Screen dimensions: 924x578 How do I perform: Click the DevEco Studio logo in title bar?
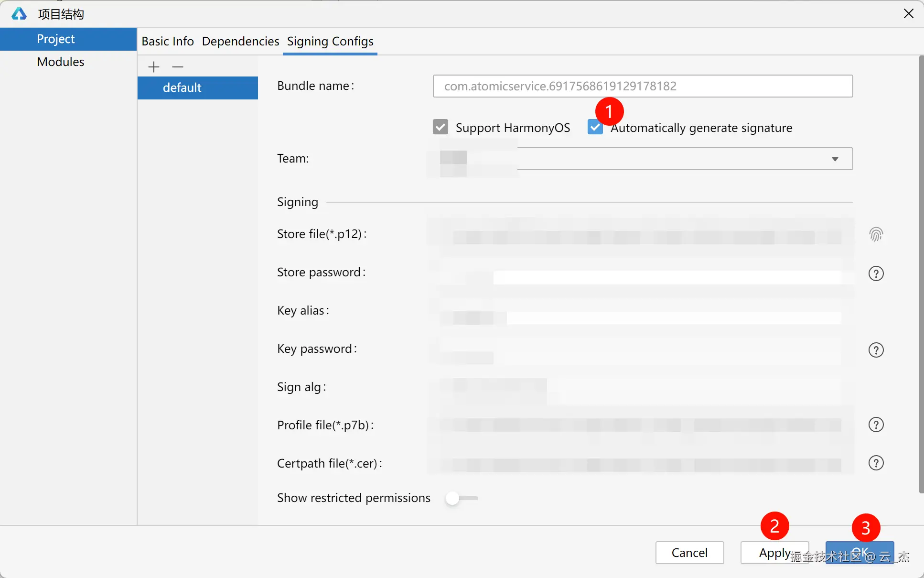[19, 14]
